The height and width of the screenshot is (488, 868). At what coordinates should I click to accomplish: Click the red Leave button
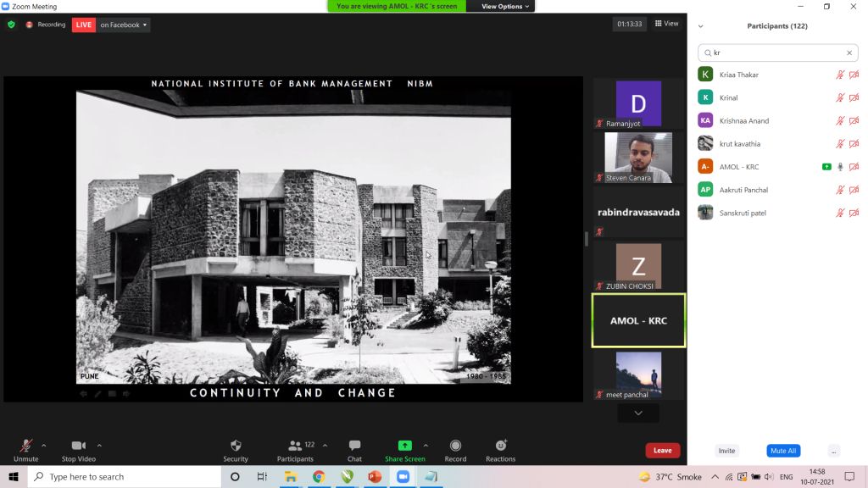pos(662,451)
